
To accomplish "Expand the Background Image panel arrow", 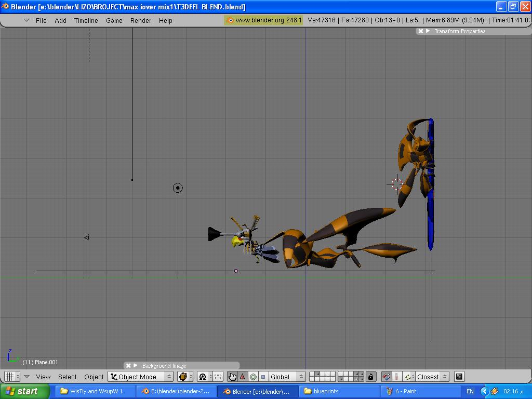I will (136, 365).
